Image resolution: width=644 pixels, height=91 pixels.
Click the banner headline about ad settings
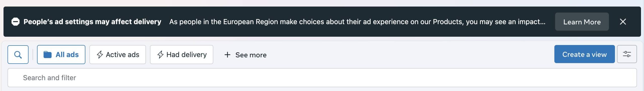(x=92, y=22)
